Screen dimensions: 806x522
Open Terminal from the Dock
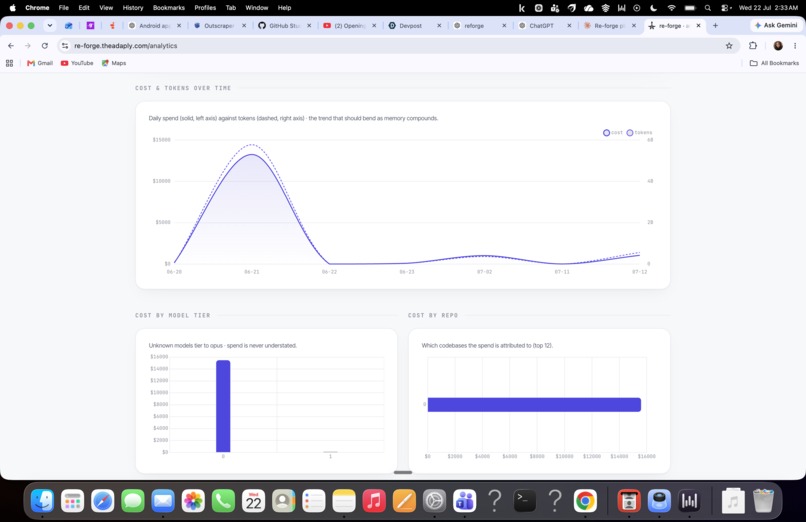pyautogui.click(x=525, y=500)
